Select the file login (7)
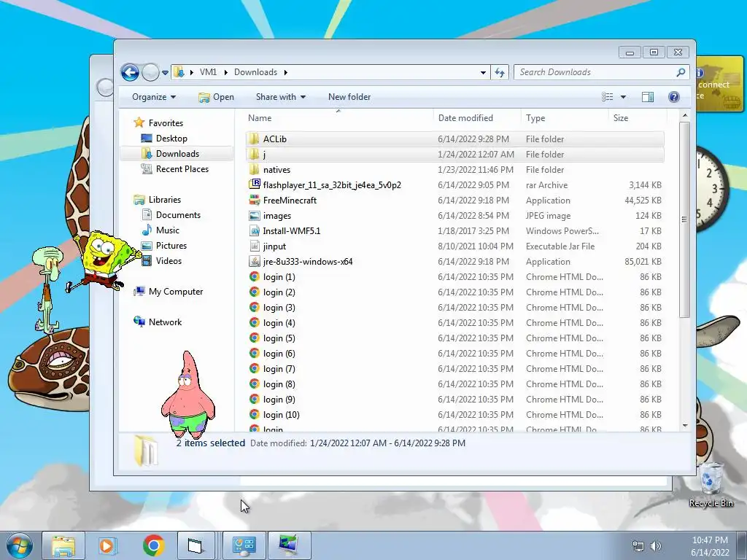747x560 pixels. pos(279,368)
